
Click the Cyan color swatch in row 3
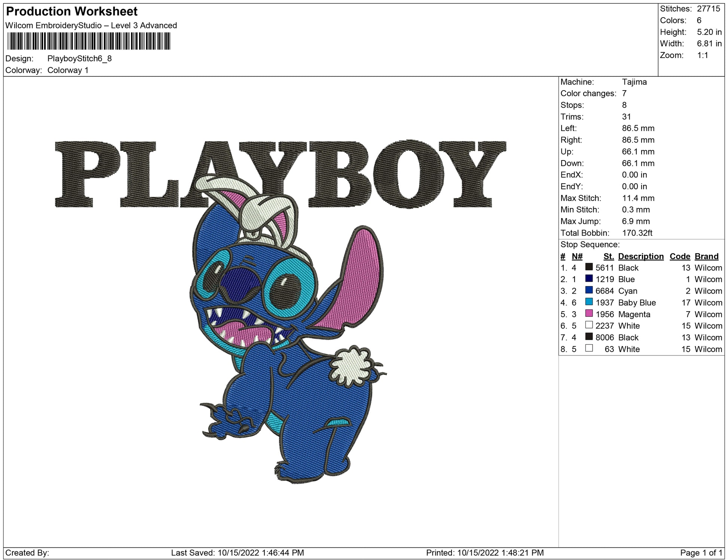[x=589, y=290]
